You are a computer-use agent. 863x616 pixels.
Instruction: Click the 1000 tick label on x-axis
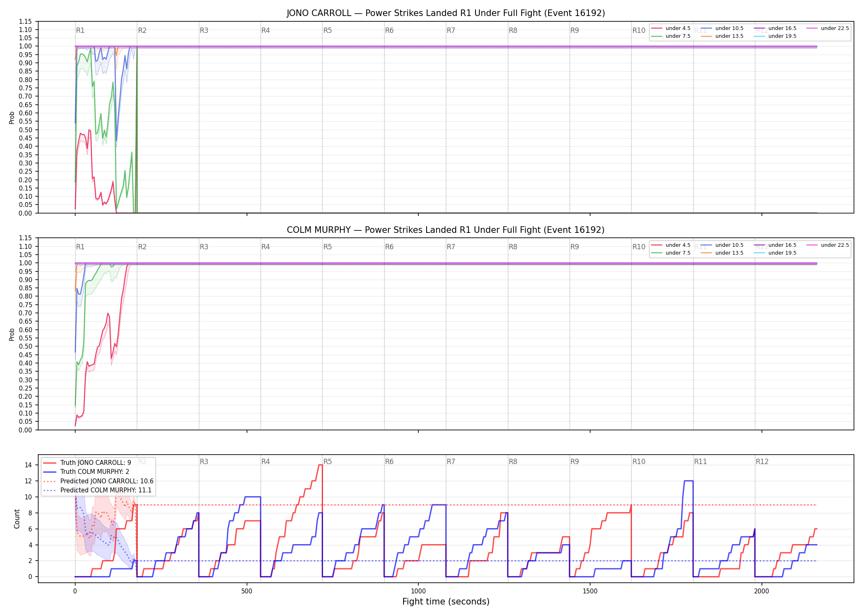click(x=418, y=591)
